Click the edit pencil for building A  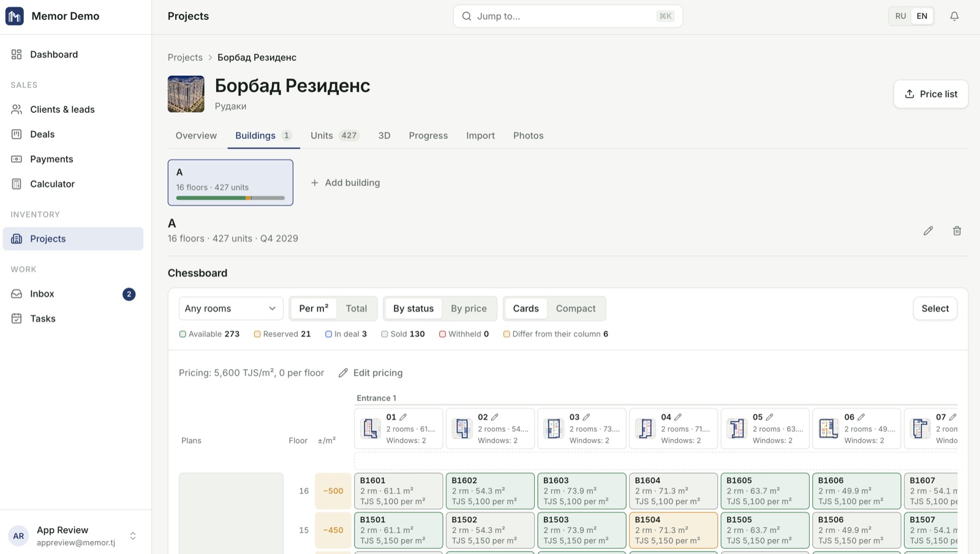click(928, 231)
